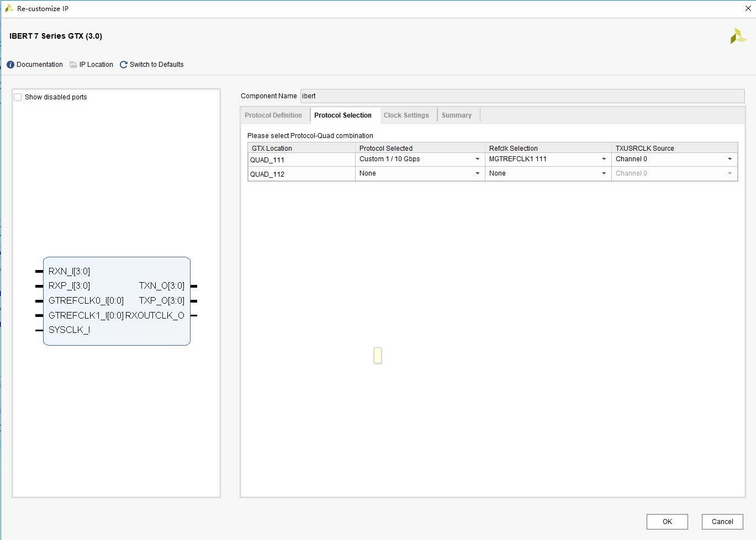The width and height of the screenshot is (756, 540).
Task: Enable the Show disabled ports checkbox
Action: 18,97
